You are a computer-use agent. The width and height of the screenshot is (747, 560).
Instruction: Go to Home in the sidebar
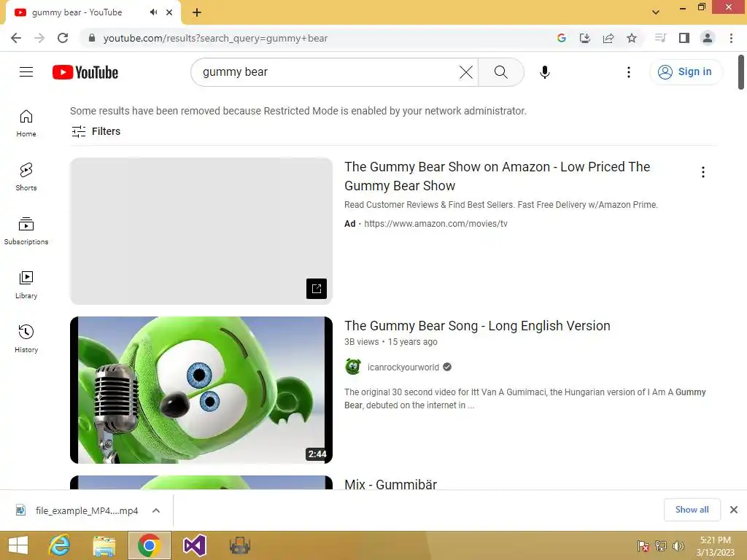point(26,123)
